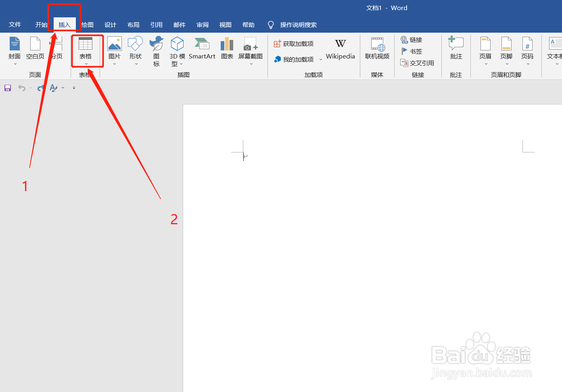This screenshot has width=562, height=392.
Task: Insert online video (联机视频)
Action: click(377, 48)
